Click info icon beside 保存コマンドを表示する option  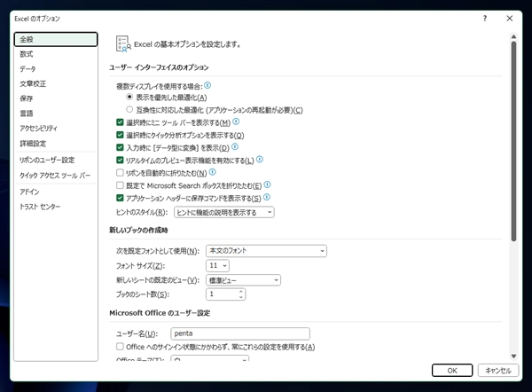267,197
